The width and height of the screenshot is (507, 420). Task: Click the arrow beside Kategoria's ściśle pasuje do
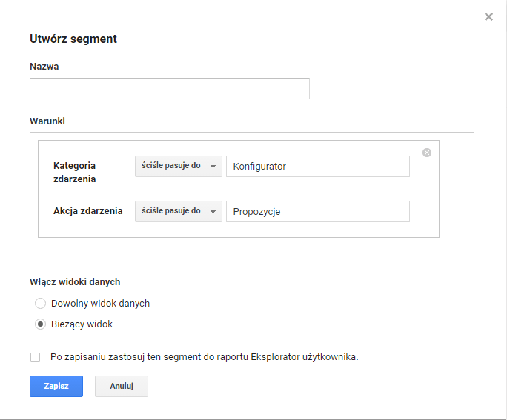point(213,167)
